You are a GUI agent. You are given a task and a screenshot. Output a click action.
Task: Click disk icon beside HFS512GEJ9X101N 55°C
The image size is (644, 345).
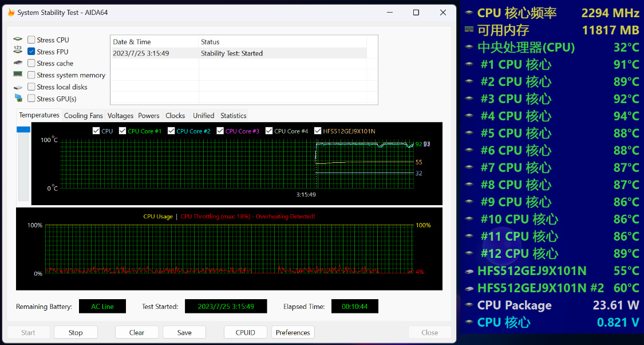pos(469,272)
